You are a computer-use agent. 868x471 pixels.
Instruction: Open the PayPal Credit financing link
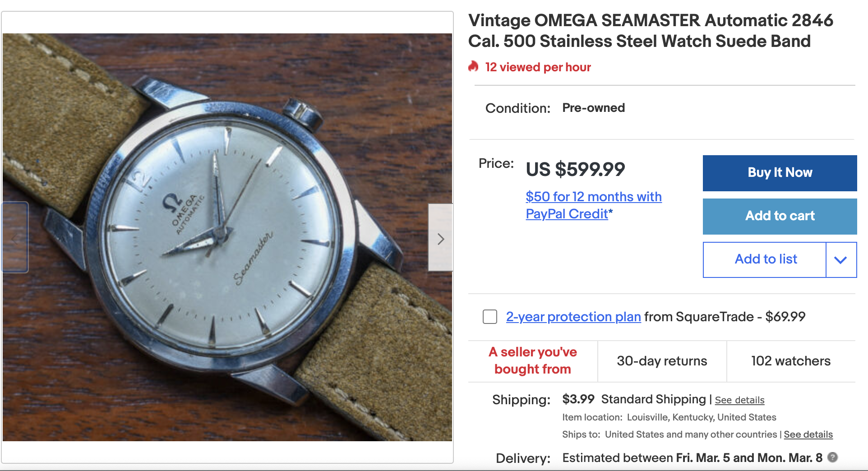pos(593,205)
